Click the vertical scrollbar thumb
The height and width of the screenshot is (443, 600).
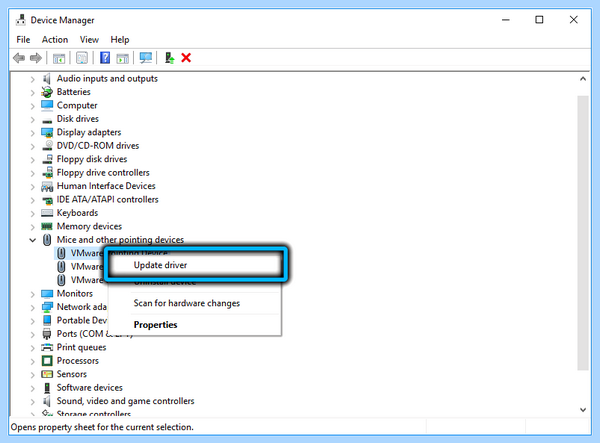pos(583,233)
